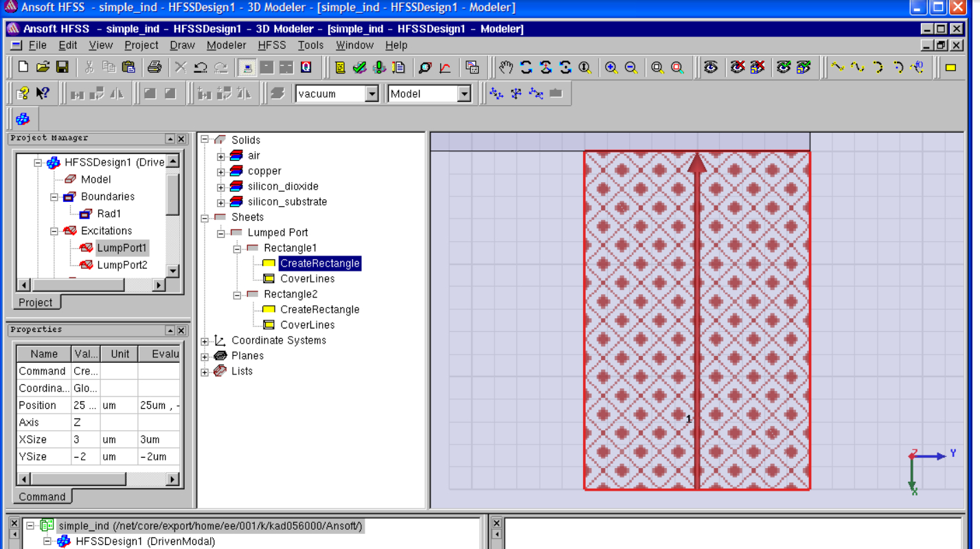Viewport: 980px width, 549px height.
Task: Click the yellow Draw Rectangle tool
Action: pos(951,67)
